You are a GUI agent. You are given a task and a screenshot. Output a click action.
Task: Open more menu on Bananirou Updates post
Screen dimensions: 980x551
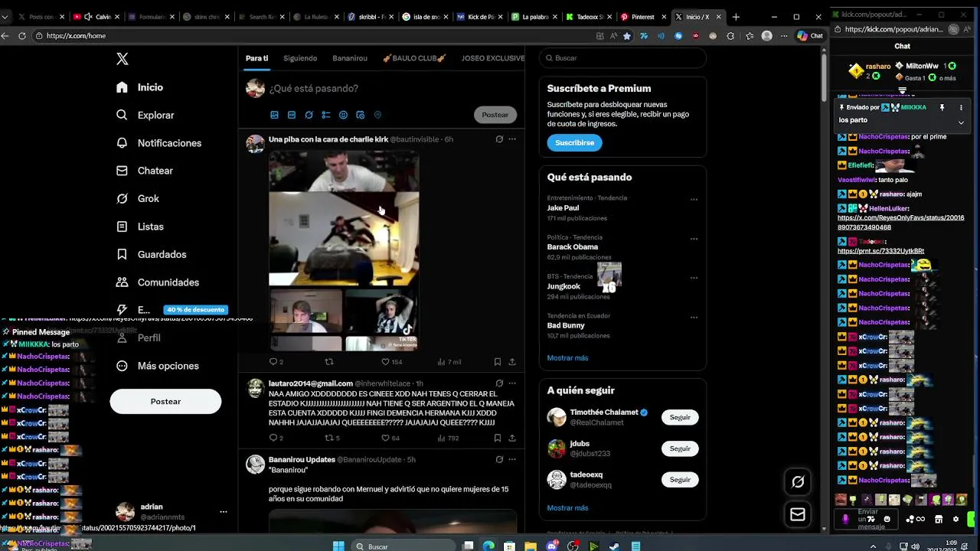click(x=512, y=460)
